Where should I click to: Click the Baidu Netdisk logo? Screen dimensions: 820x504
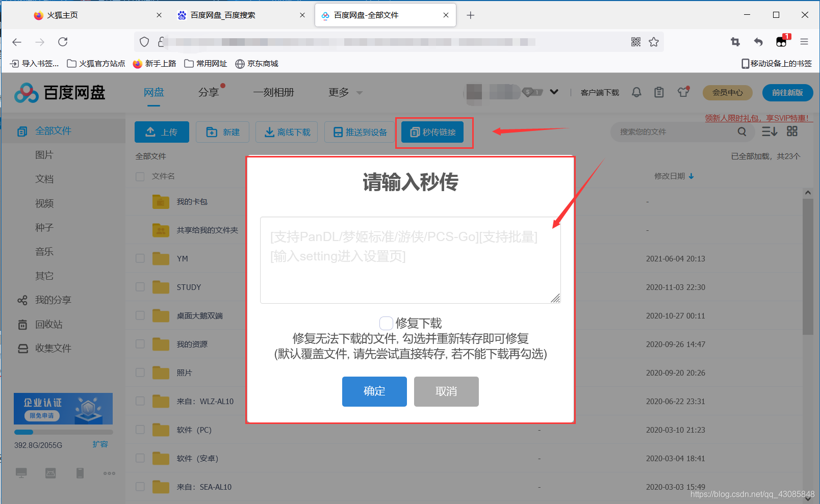[x=60, y=93]
